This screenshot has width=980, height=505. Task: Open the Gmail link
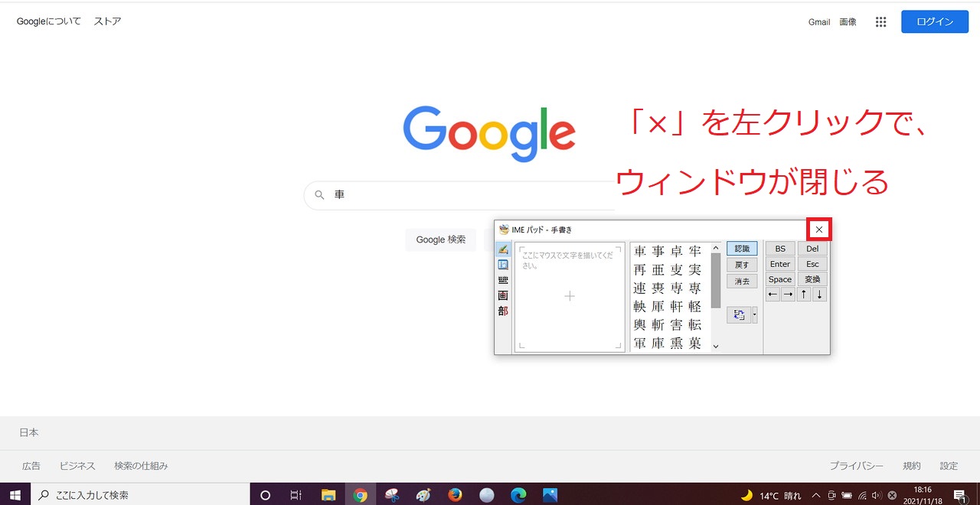(819, 22)
